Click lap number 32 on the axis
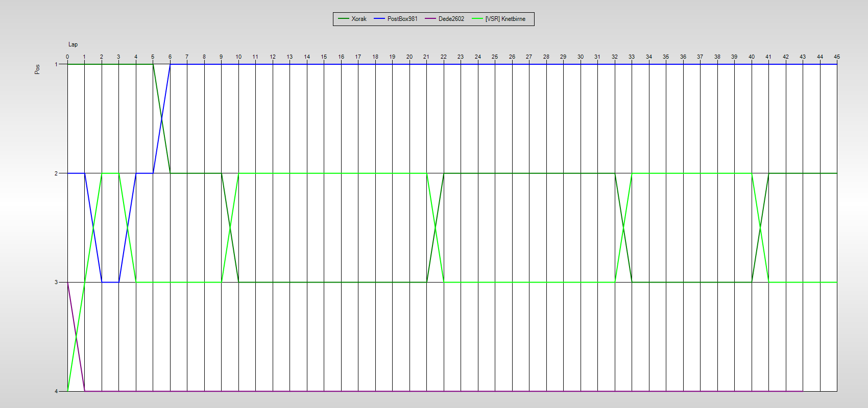 point(615,57)
